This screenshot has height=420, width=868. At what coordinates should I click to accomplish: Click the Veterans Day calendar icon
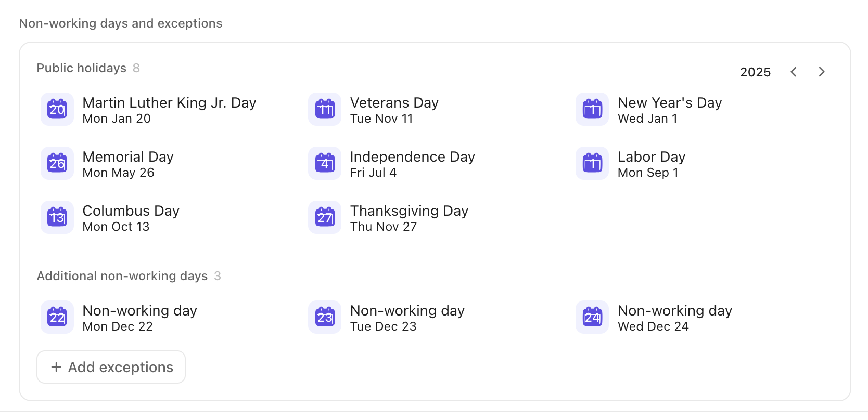coord(325,109)
